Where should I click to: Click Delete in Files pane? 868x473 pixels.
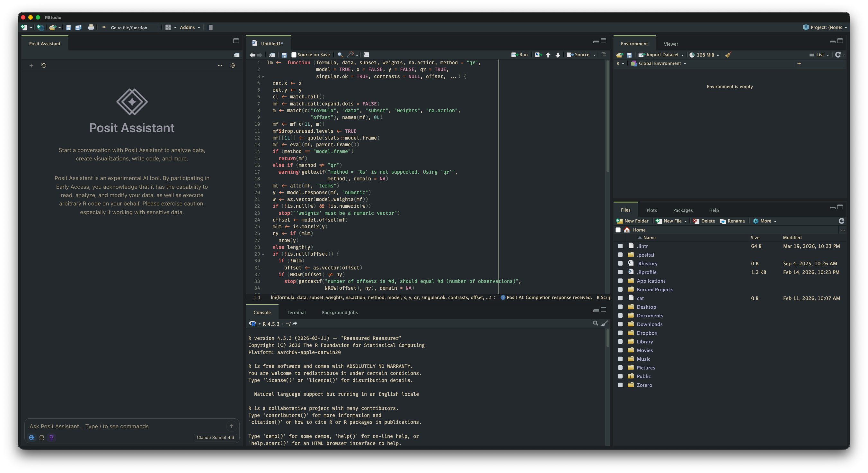pos(704,221)
